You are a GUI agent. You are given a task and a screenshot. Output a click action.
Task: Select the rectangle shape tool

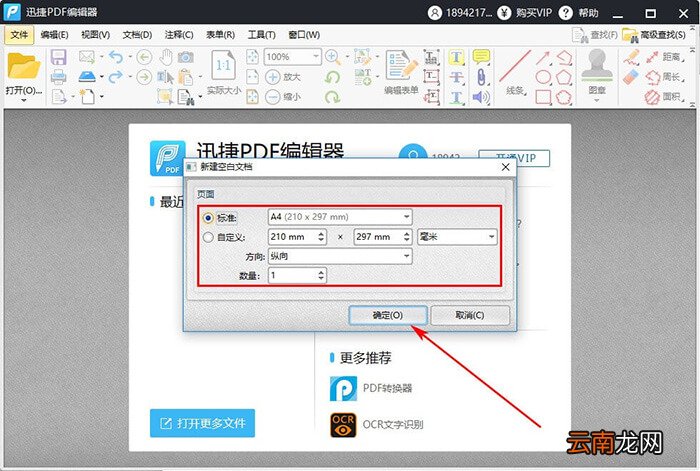coord(543,97)
